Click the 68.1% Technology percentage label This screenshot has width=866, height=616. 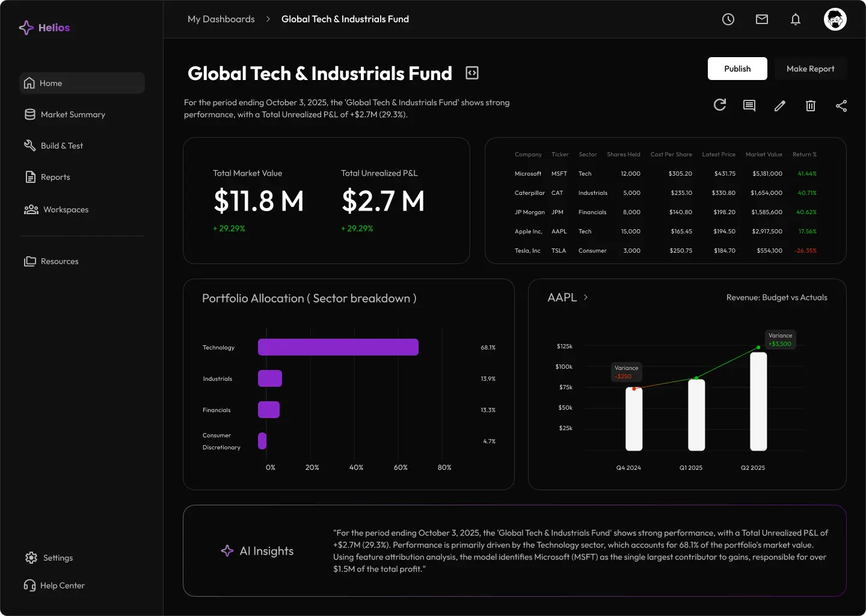tap(488, 348)
